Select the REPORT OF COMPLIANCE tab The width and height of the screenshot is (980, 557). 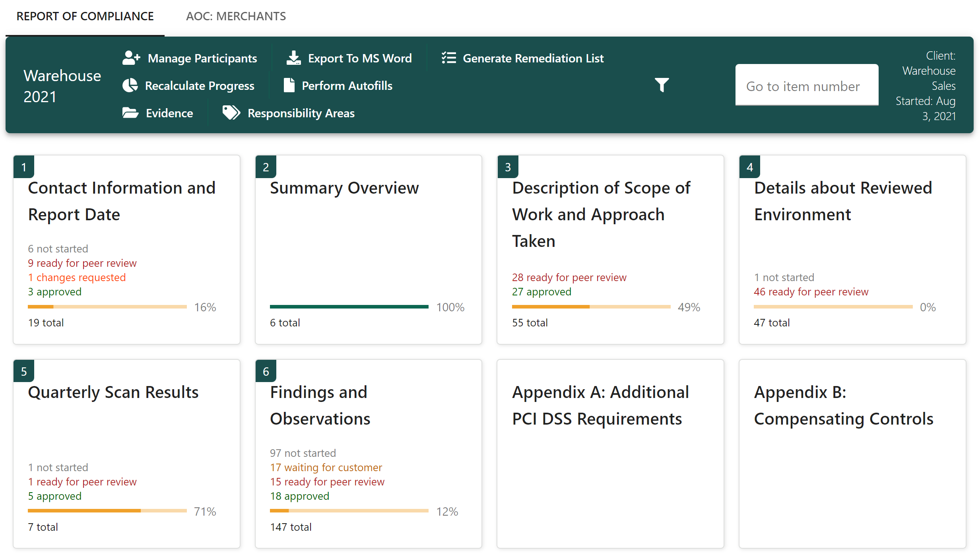pyautogui.click(x=85, y=16)
